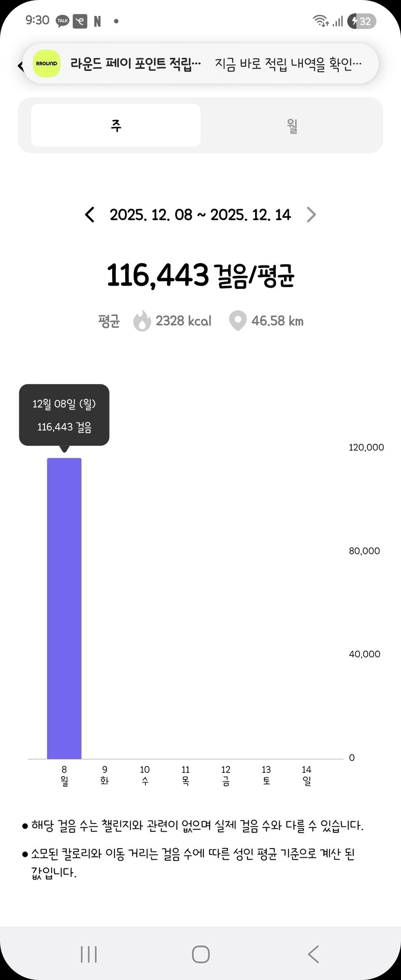Tap the Wi-Fi status icon
Screen dimensions: 401x980
(x=320, y=21)
